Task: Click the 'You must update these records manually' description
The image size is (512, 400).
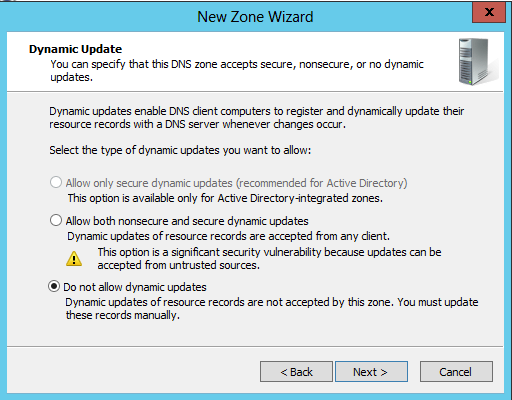Action: click(272, 308)
